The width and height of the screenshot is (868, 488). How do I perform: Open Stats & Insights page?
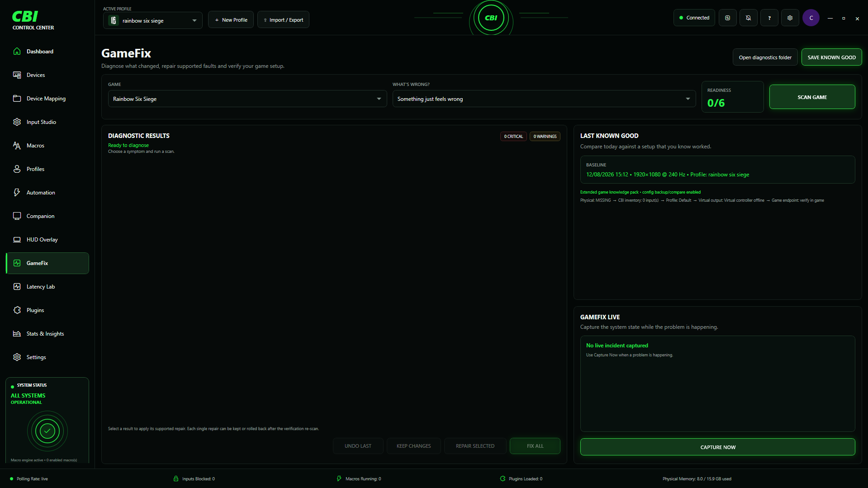click(x=47, y=334)
